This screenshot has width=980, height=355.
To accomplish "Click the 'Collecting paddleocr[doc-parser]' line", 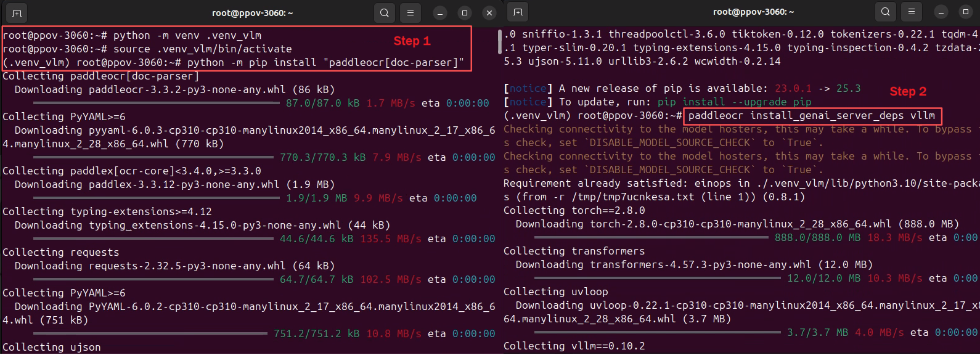I will coord(100,76).
